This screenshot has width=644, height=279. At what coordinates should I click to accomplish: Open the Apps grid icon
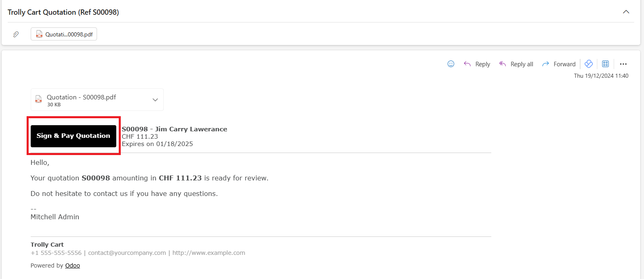[x=606, y=64]
